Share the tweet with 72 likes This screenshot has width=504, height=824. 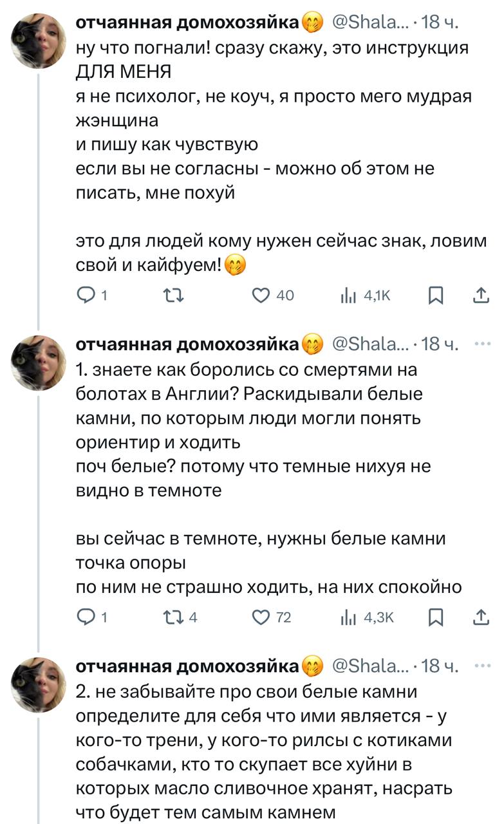(480, 617)
